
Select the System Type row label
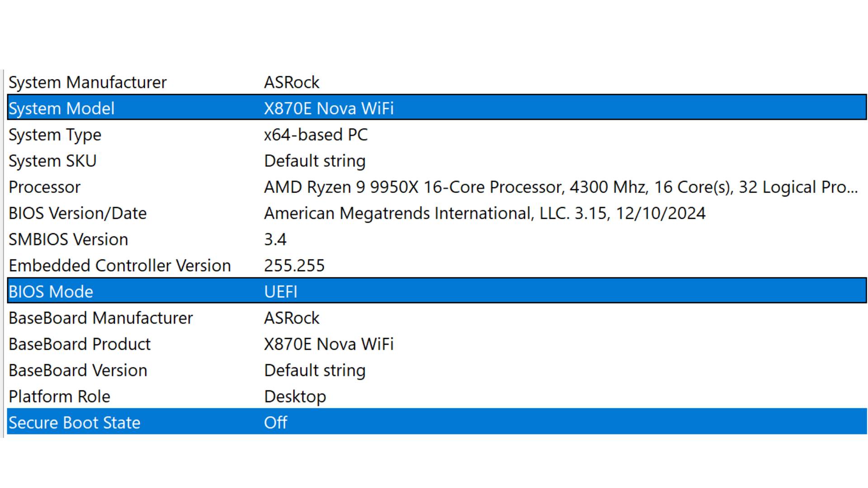coord(55,135)
